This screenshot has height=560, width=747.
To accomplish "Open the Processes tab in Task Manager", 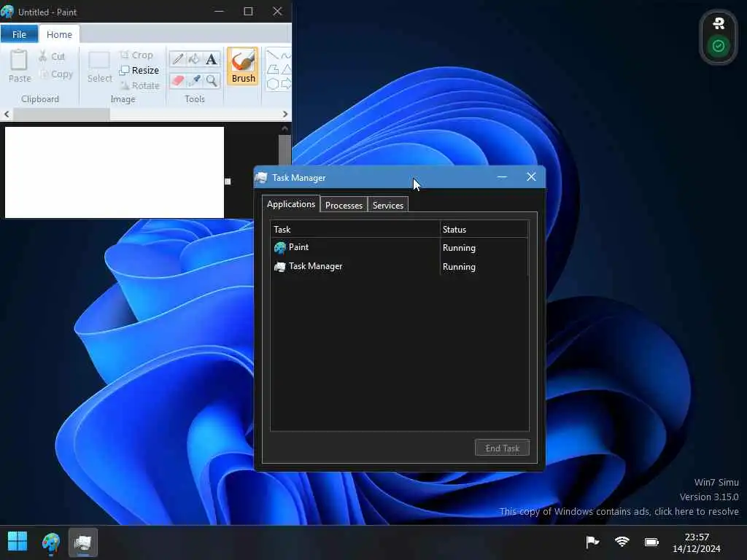I will (x=344, y=205).
